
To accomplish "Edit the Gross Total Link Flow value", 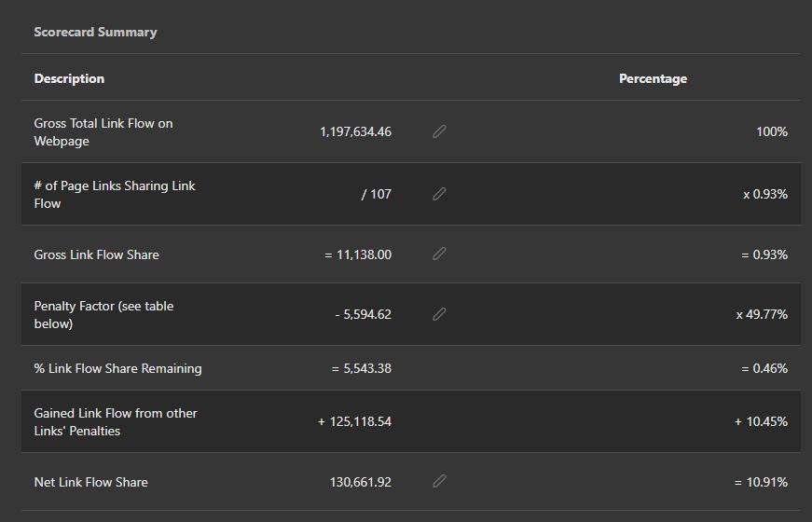I will [439, 131].
